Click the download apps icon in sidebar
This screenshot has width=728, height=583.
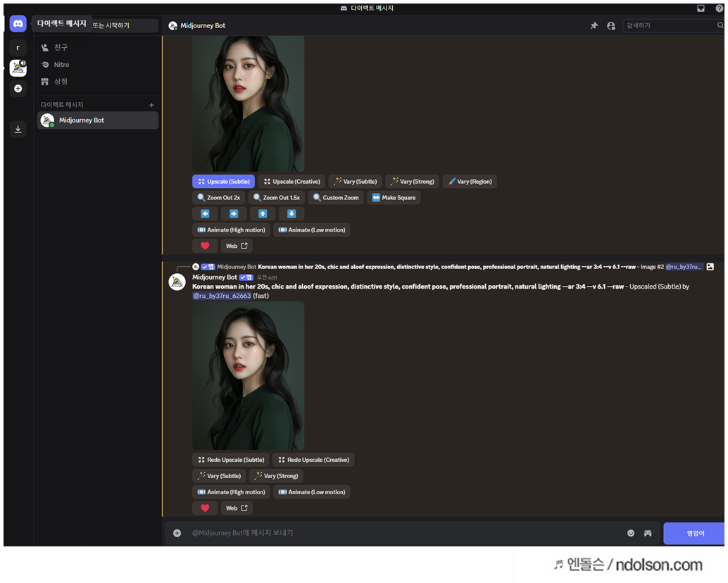coord(18,129)
